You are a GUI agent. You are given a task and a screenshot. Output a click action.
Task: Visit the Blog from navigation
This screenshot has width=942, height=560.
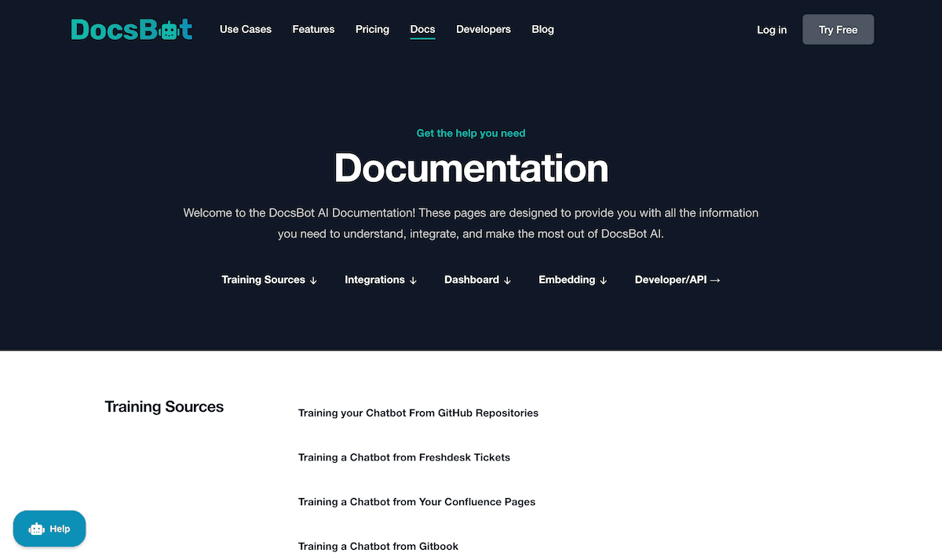click(542, 29)
